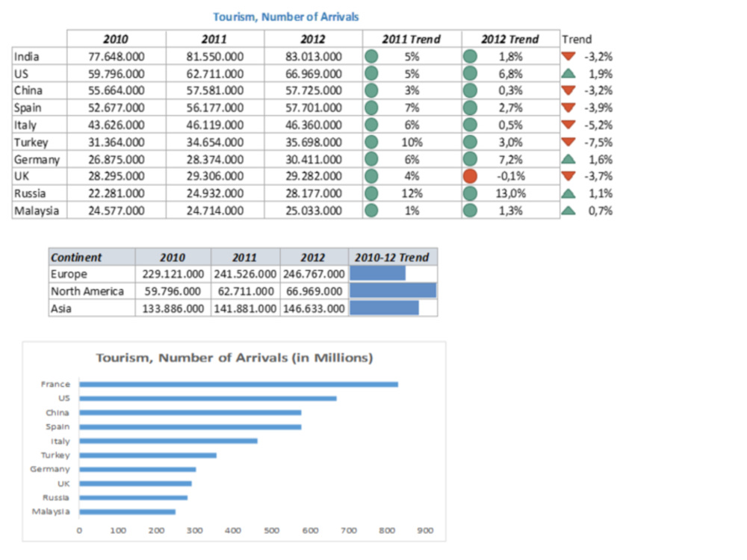Viewport: 747px width, 560px height.
Task: Select the red down triangle in India row
Action: (568, 56)
